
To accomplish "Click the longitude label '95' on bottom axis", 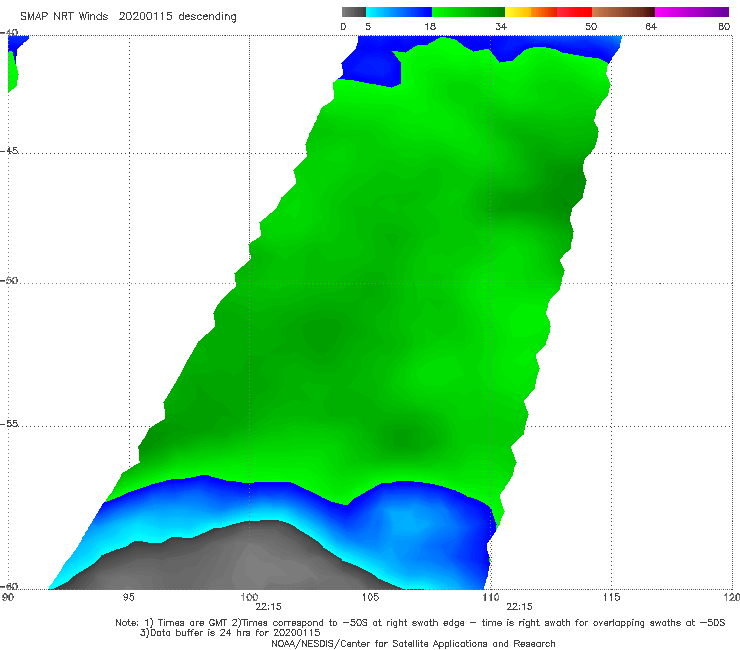I will point(128,597).
